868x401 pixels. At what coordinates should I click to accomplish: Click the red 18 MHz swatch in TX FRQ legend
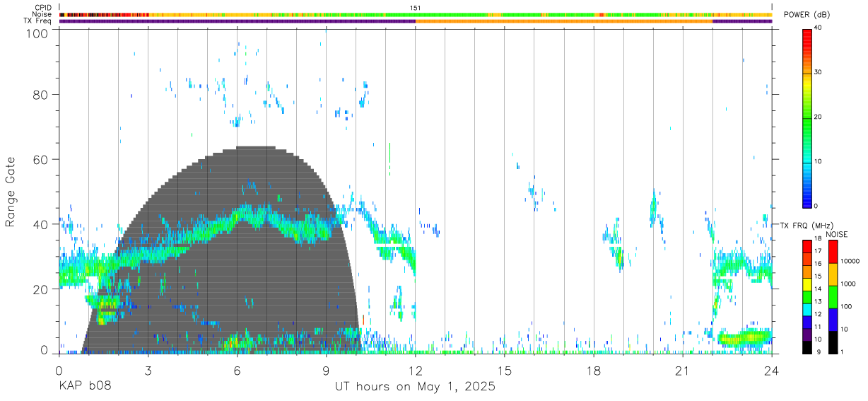(807, 246)
